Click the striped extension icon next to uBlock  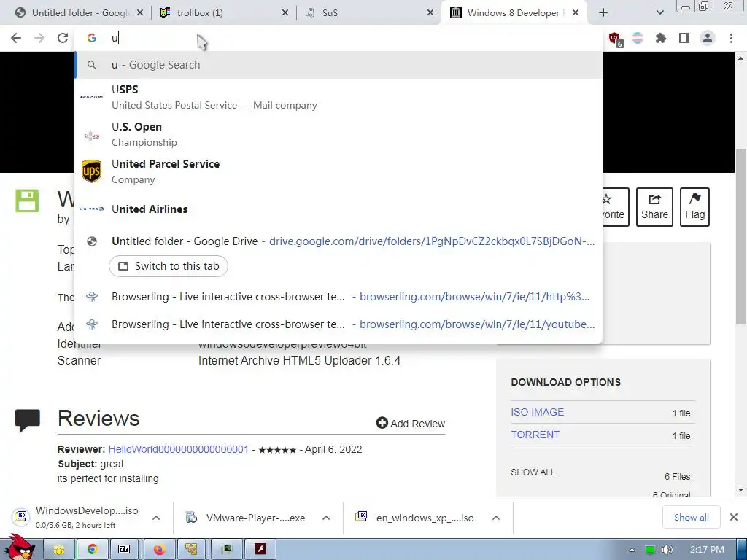click(x=638, y=38)
